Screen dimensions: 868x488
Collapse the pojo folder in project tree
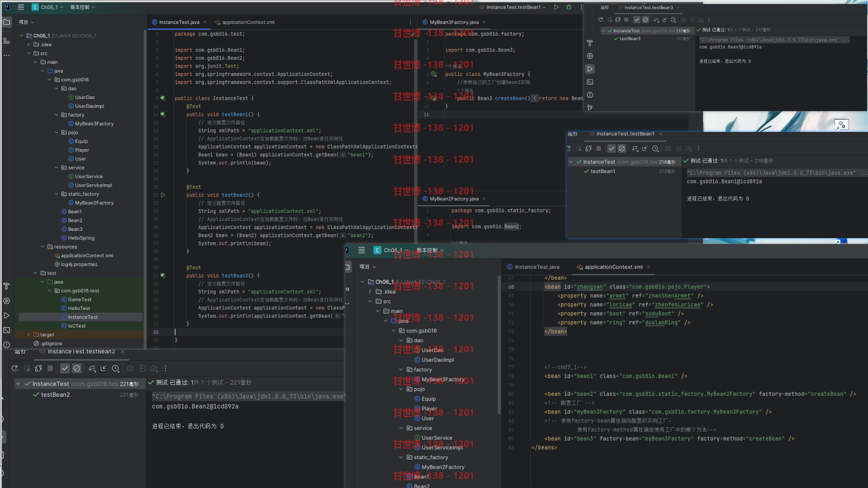point(57,133)
